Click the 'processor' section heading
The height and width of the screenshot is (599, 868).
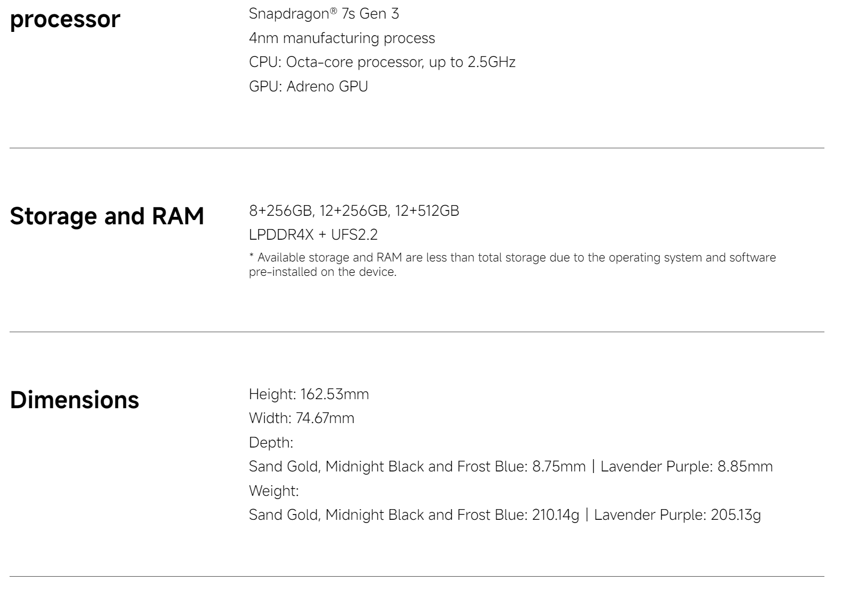[65, 19]
